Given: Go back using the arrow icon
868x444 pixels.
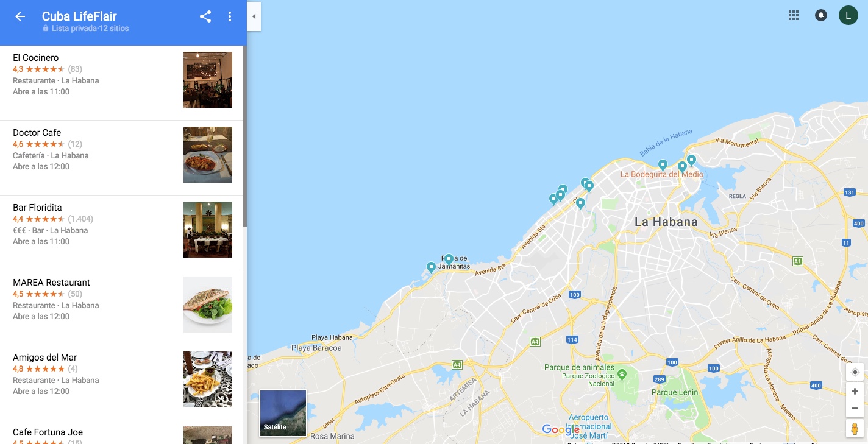Looking at the screenshot, I should 20,16.
